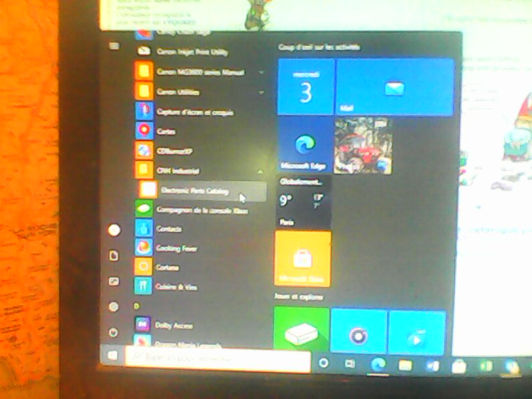Open the Photos live tile

363,145
